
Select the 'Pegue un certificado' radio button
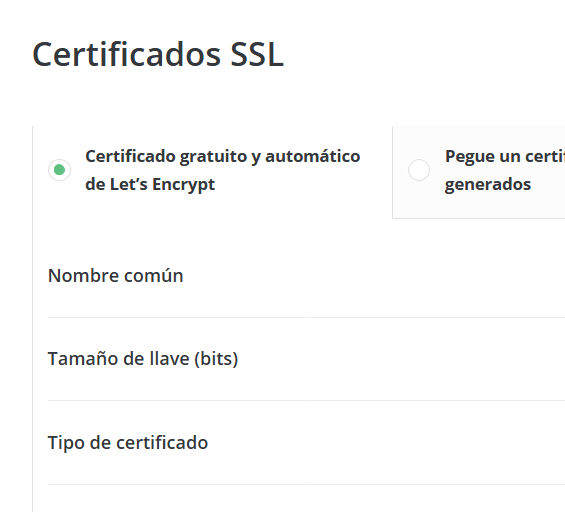click(419, 170)
